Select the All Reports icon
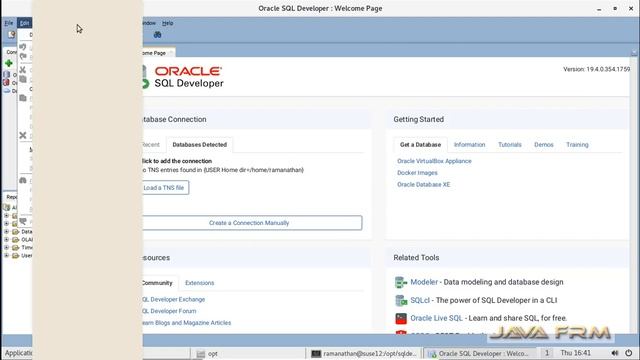This screenshot has width=640, height=360. (x=7, y=207)
